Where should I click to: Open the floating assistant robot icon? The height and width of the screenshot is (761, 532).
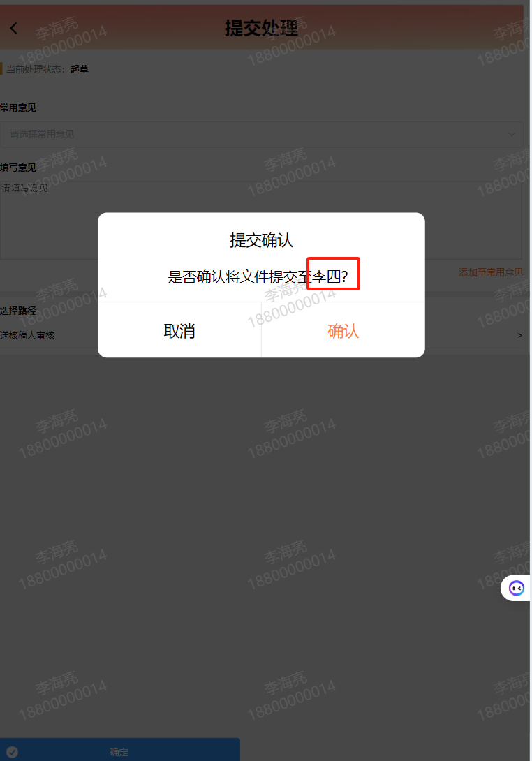[x=517, y=589]
